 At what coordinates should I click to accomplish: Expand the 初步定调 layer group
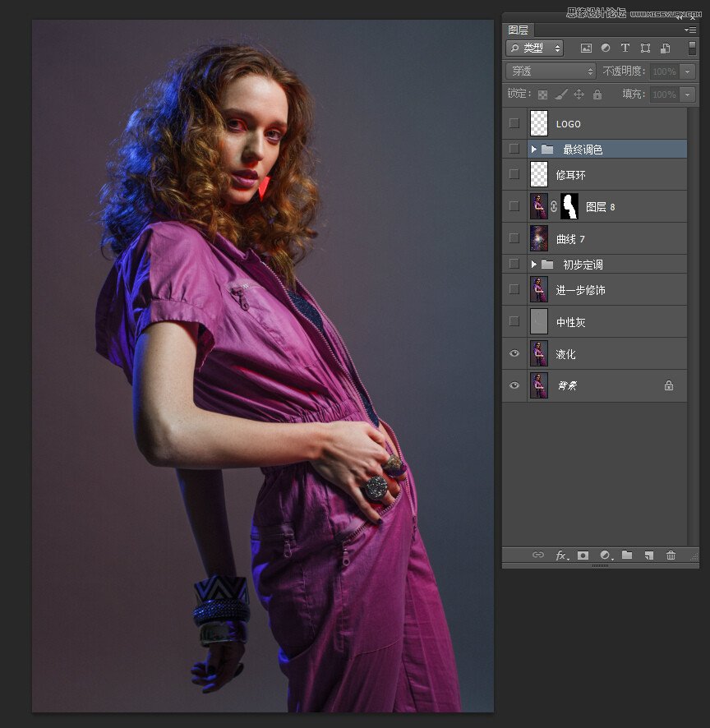click(533, 265)
